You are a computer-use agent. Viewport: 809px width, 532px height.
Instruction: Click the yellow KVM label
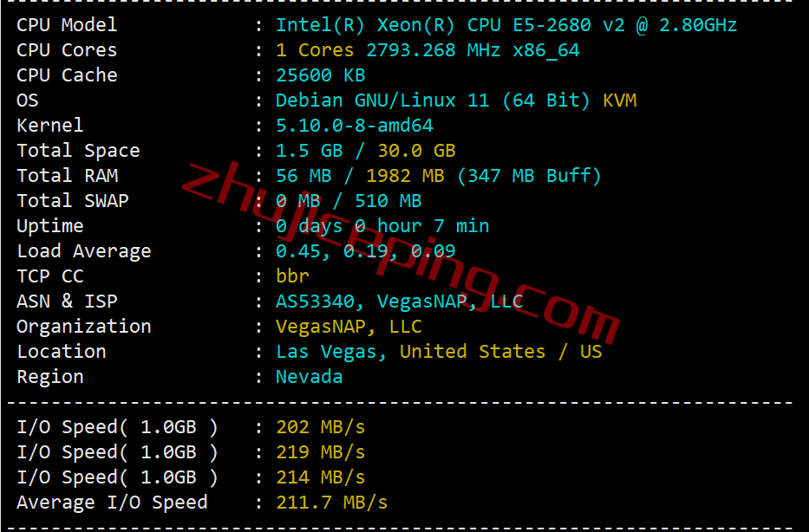tap(620, 100)
